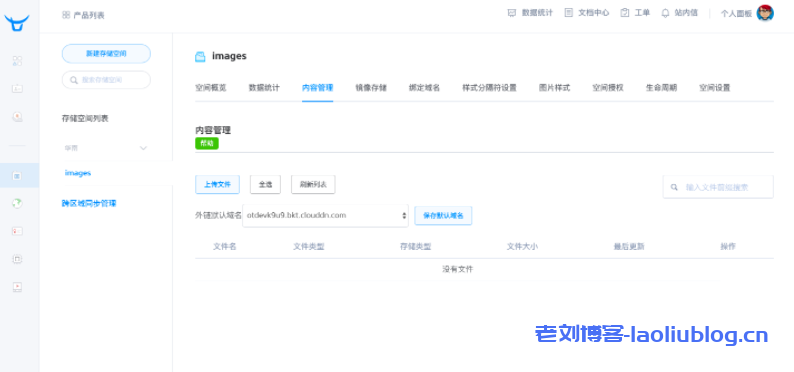Open 文档中心 in the top header
Image resolution: width=794 pixels, height=372 pixels.
pos(593,13)
